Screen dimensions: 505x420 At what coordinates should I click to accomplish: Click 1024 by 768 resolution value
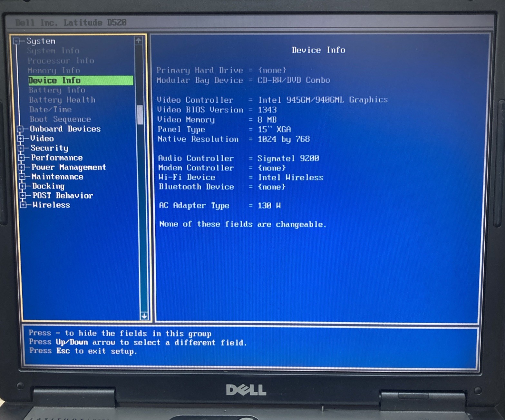point(284,139)
